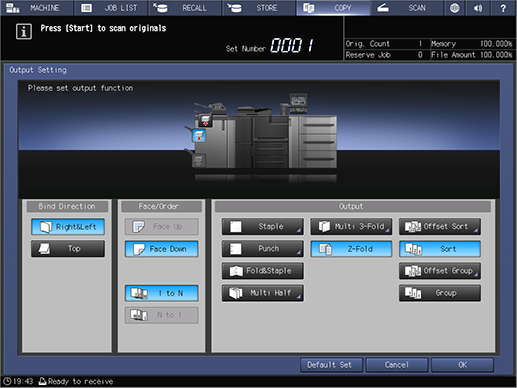Select Group output mode
517x388 pixels.
[x=440, y=293]
